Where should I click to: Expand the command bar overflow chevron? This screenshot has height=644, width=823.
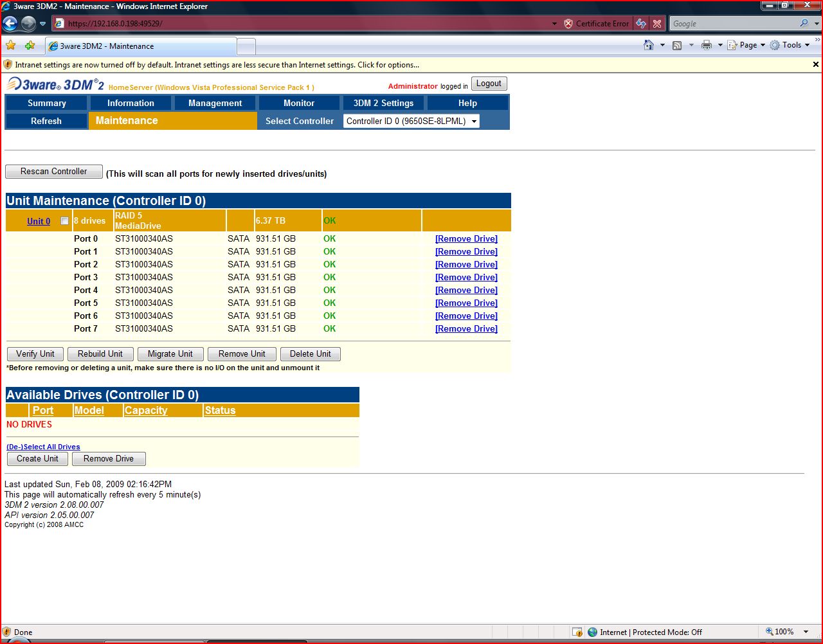818,41
